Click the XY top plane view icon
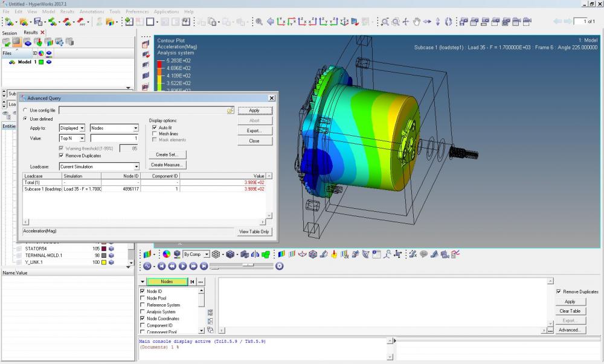This screenshot has height=364, width=604. coord(281,22)
